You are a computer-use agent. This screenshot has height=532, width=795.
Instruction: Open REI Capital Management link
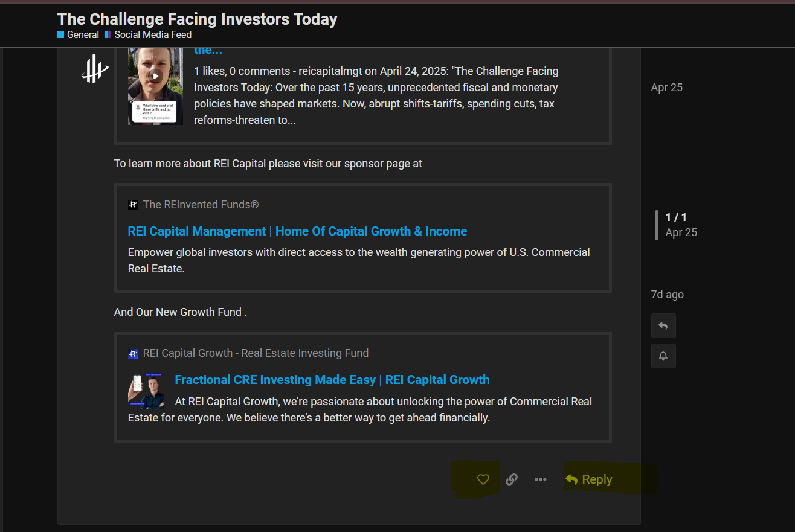click(297, 231)
